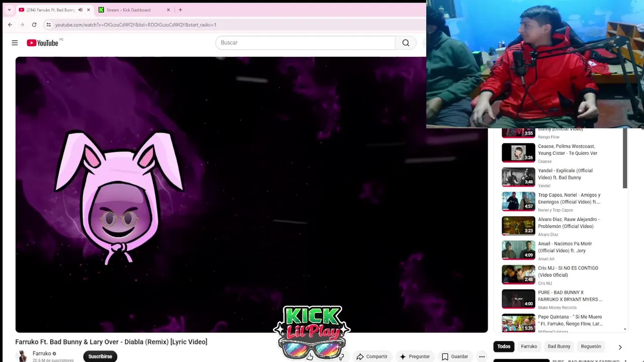Click channel name 'Alvaro Diaz'

pos(548,234)
